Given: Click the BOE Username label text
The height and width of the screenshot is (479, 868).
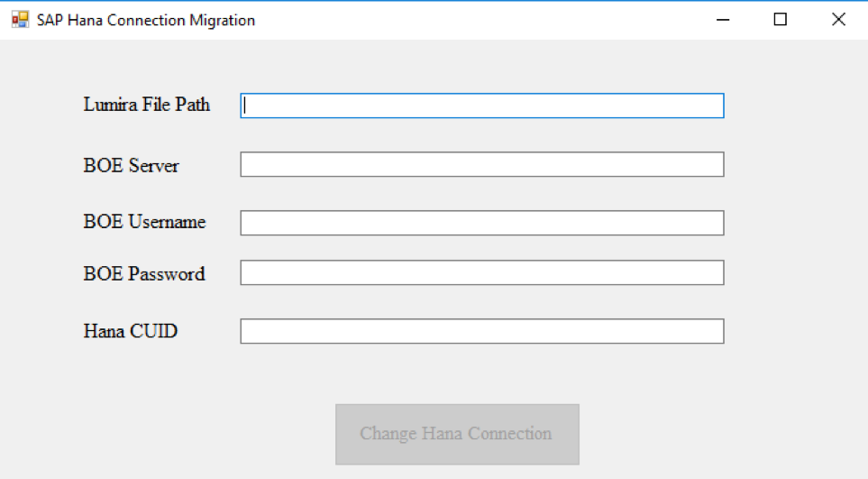Looking at the screenshot, I should click(x=144, y=222).
